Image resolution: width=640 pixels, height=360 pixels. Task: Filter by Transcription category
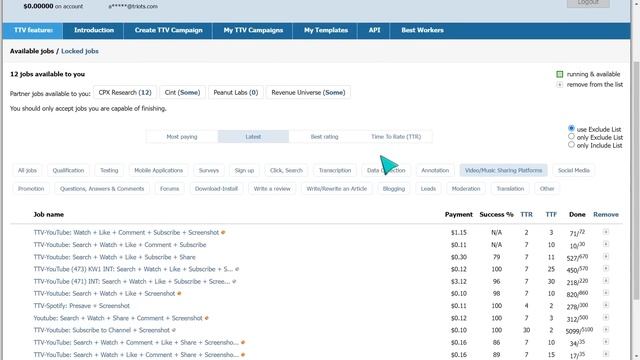coord(335,170)
